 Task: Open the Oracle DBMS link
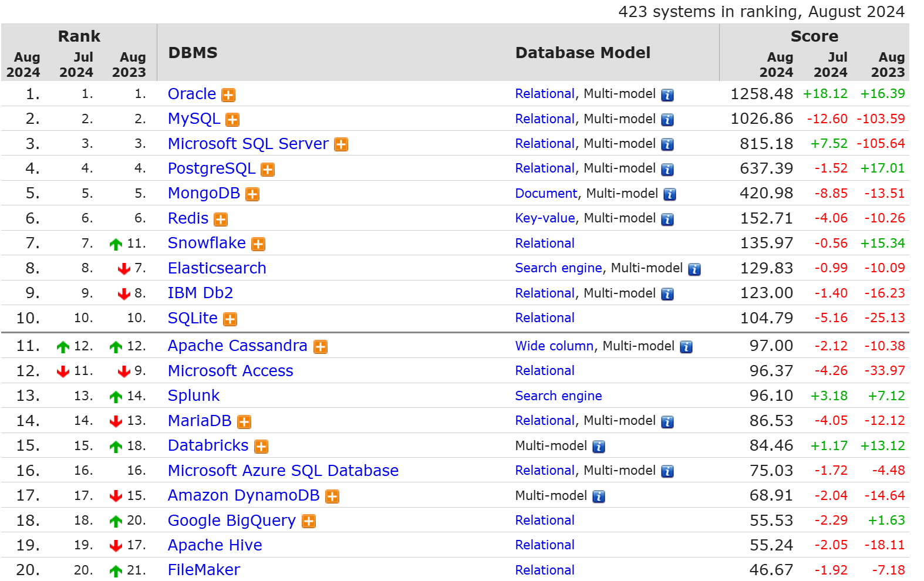pos(192,94)
